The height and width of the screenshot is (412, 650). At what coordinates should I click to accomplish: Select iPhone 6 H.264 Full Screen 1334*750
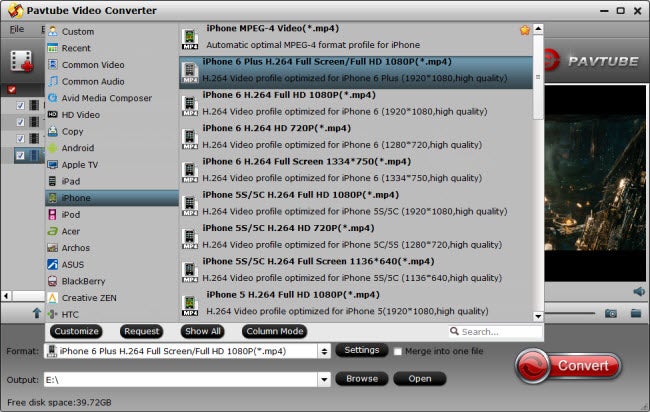pos(356,170)
